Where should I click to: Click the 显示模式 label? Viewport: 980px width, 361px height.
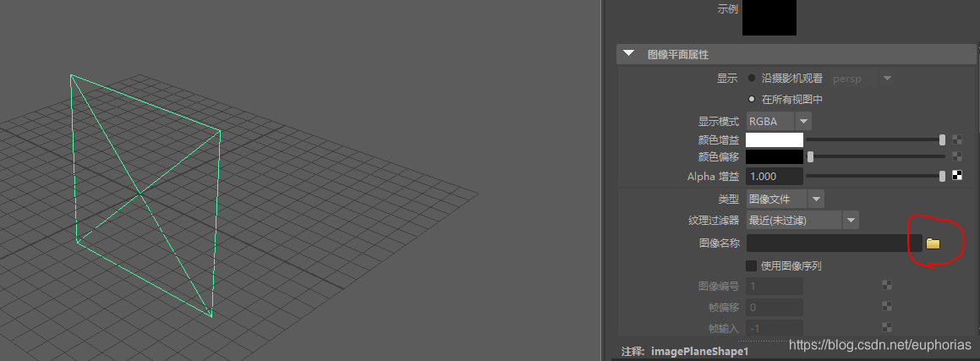(719, 121)
